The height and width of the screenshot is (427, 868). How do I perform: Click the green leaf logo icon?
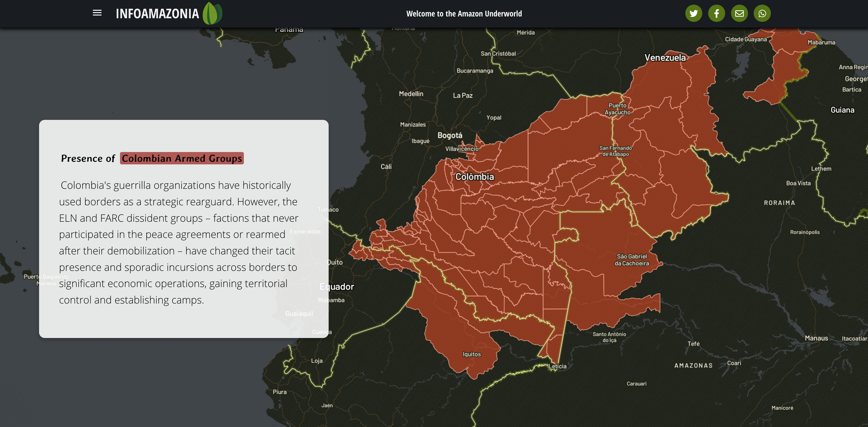pos(212,13)
